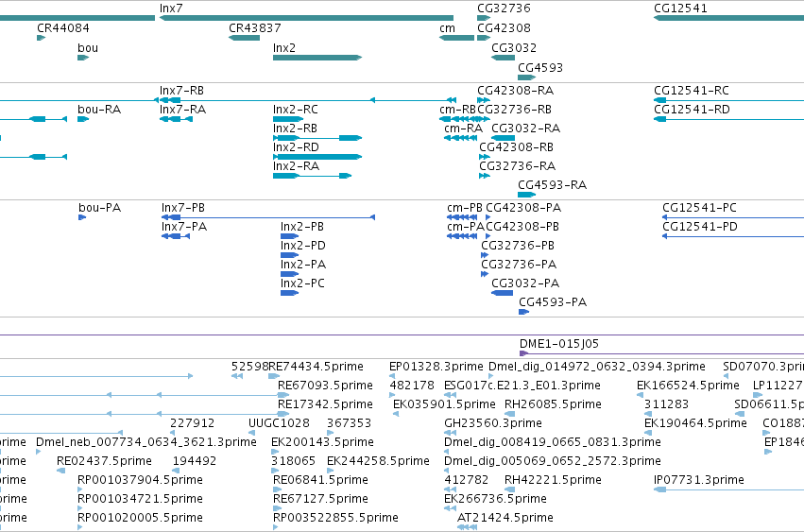Click EST EK166524.5prime

click(688, 386)
